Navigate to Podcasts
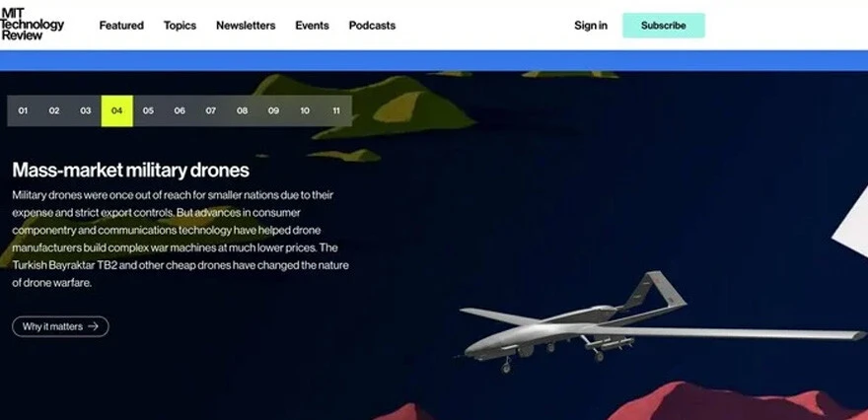The image size is (868, 420). click(372, 26)
